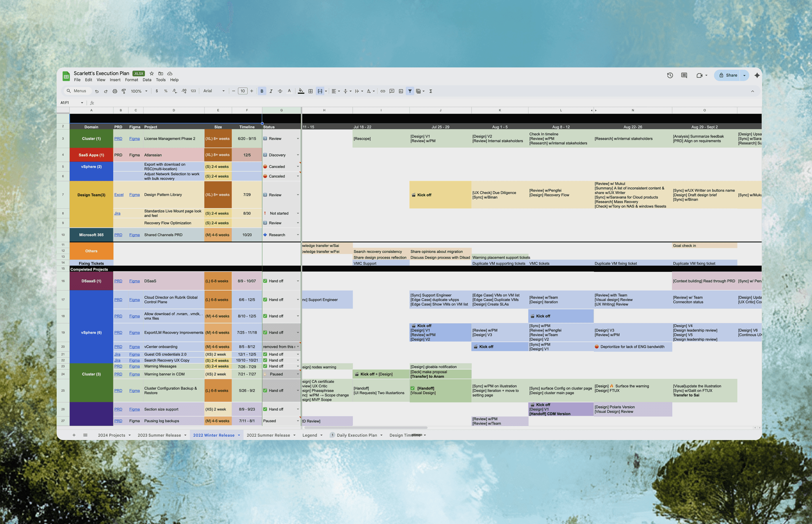Click the insert link icon

coord(383,91)
